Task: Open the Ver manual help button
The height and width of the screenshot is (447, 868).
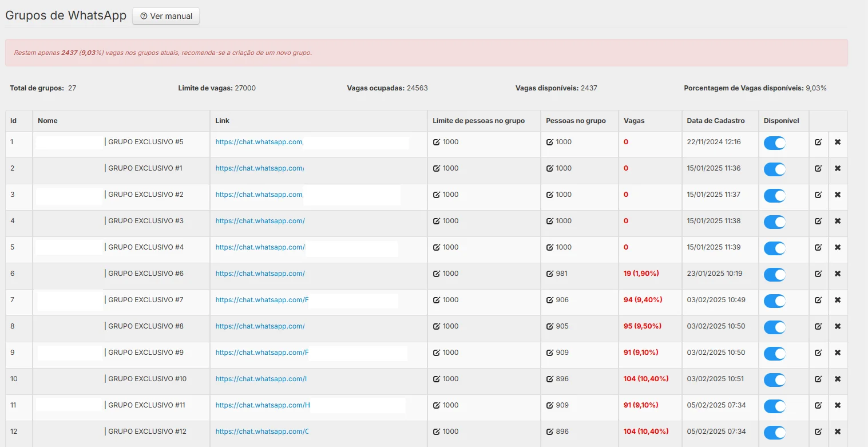Action: 166,16
